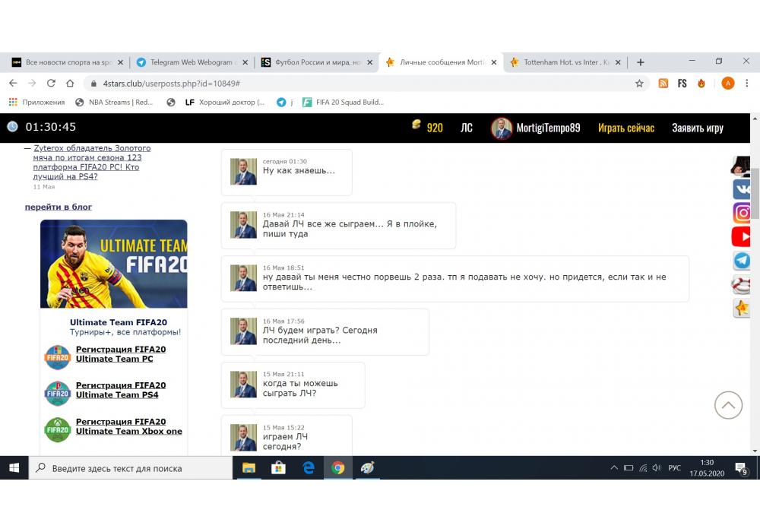Switch to Tottenham Hot. vs Inter tab
The width and height of the screenshot is (760, 532).
tap(565, 62)
